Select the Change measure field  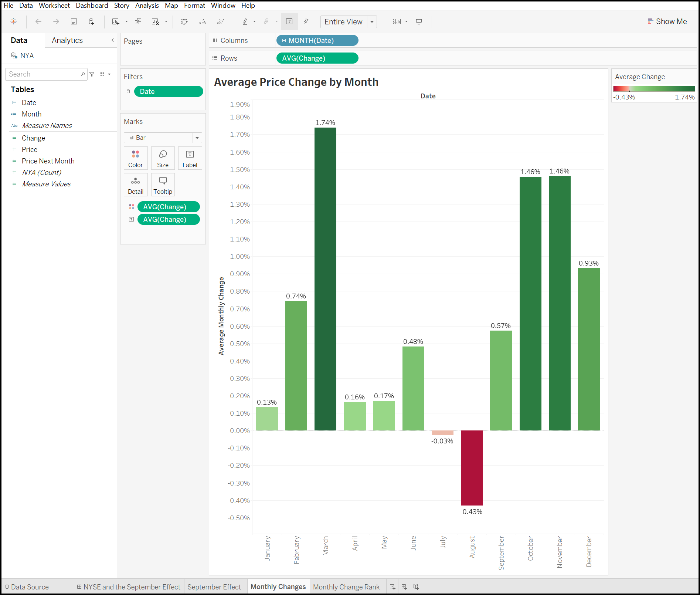[x=33, y=138]
